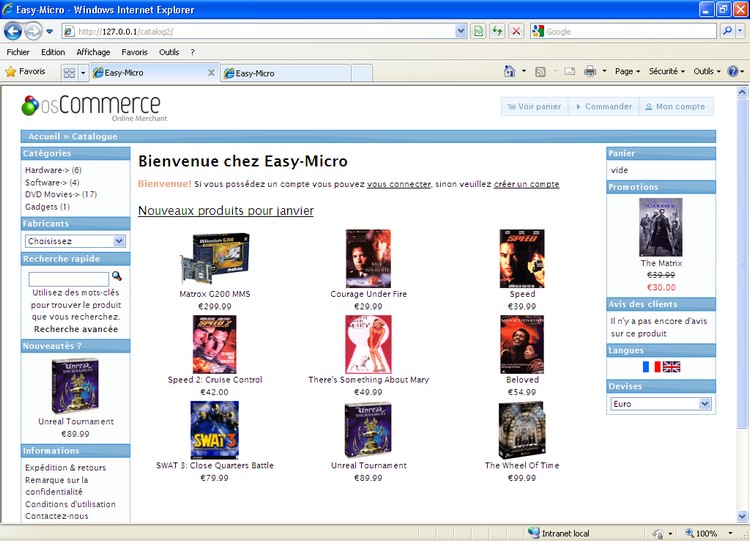Click the Refresh page icon
This screenshot has height=541, width=750.
pos(497,32)
